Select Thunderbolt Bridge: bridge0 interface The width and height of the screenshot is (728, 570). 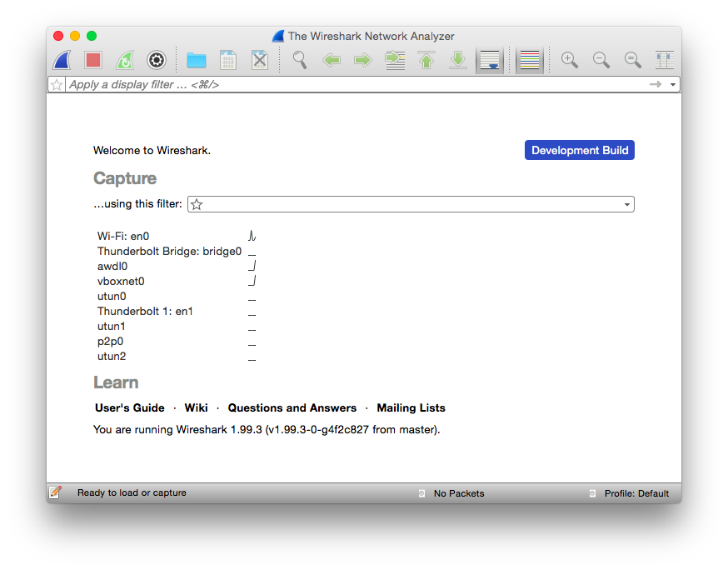pyautogui.click(x=169, y=252)
